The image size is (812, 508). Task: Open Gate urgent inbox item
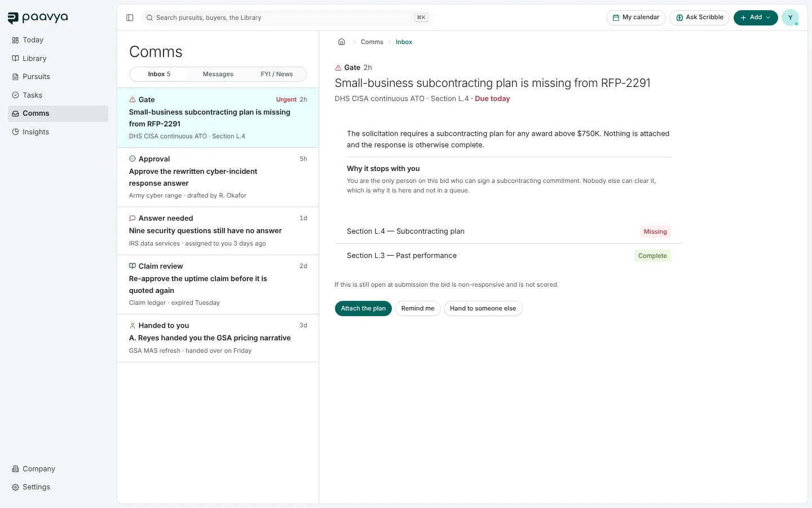click(218, 118)
